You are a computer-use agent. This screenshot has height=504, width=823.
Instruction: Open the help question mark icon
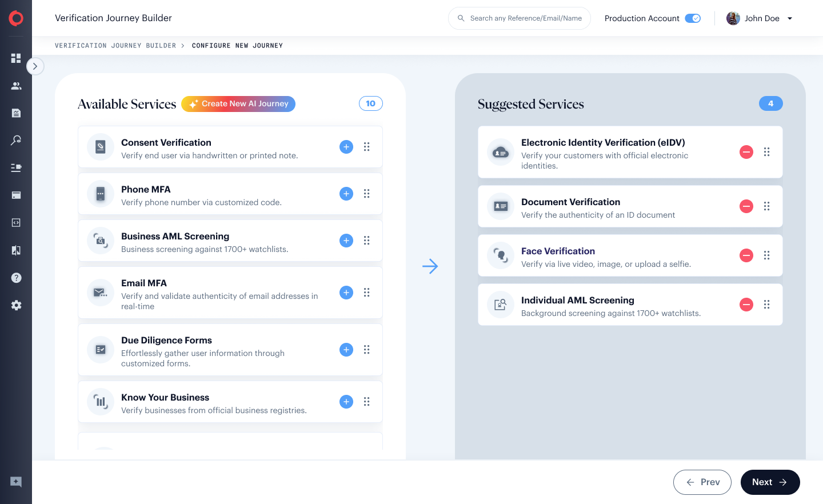[16, 278]
